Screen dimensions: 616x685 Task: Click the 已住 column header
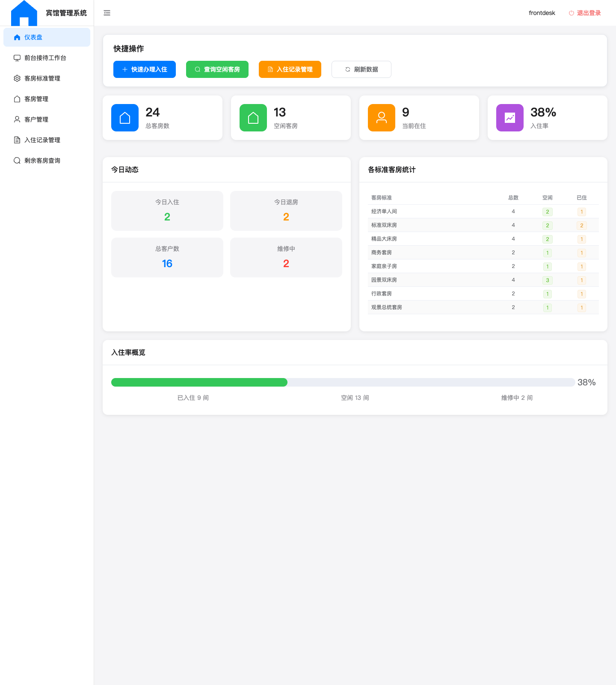point(582,198)
